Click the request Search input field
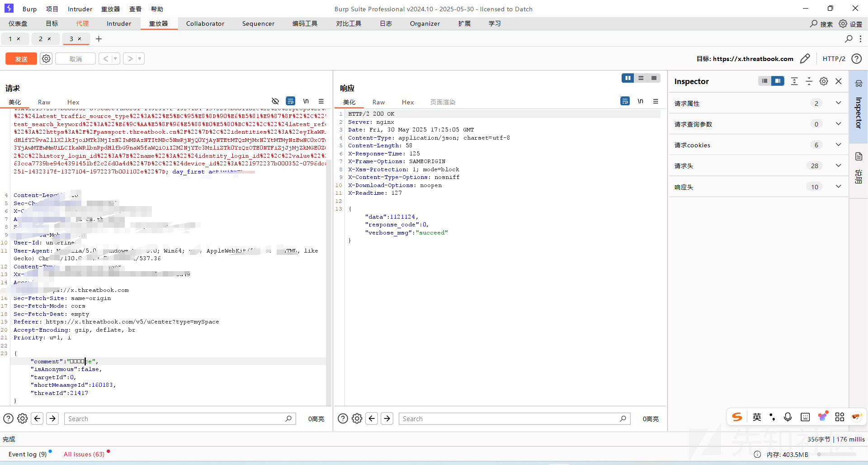This screenshot has height=465, width=868. 180,418
